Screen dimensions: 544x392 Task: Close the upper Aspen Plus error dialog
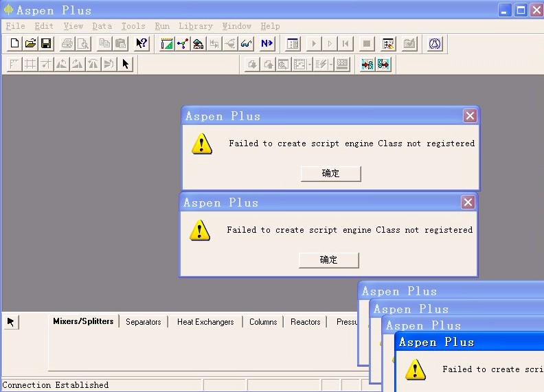[x=470, y=116]
